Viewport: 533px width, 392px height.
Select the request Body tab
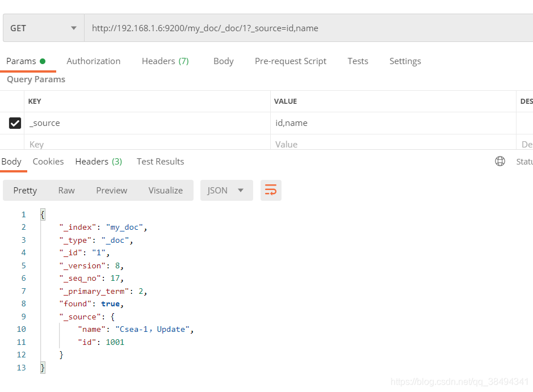[223, 61]
